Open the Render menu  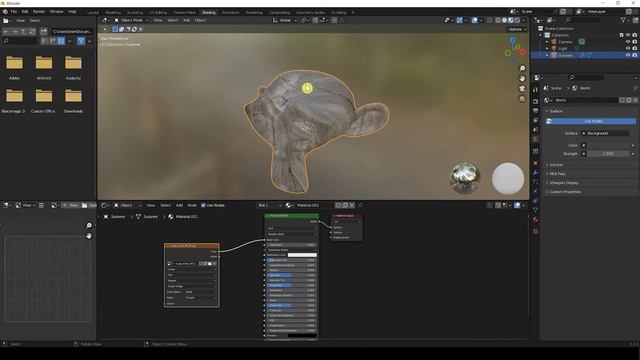[39, 12]
